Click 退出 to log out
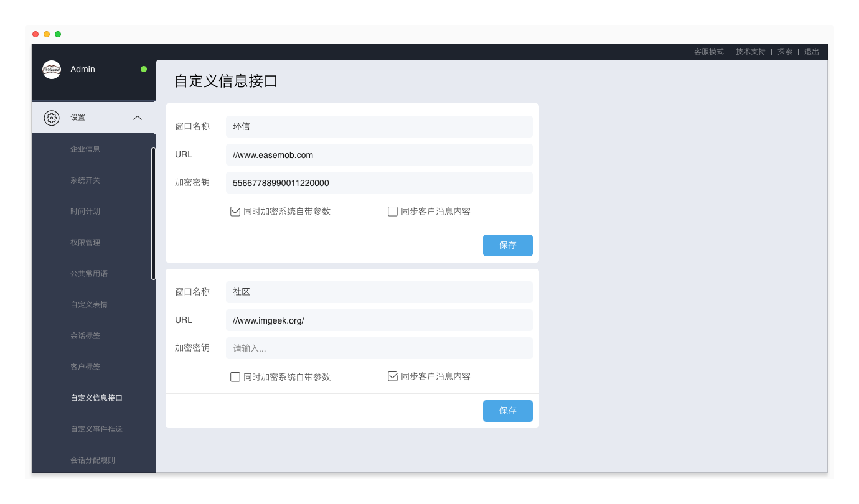The height and width of the screenshot is (504, 859). pyautogui.click(x=811, y=52)
